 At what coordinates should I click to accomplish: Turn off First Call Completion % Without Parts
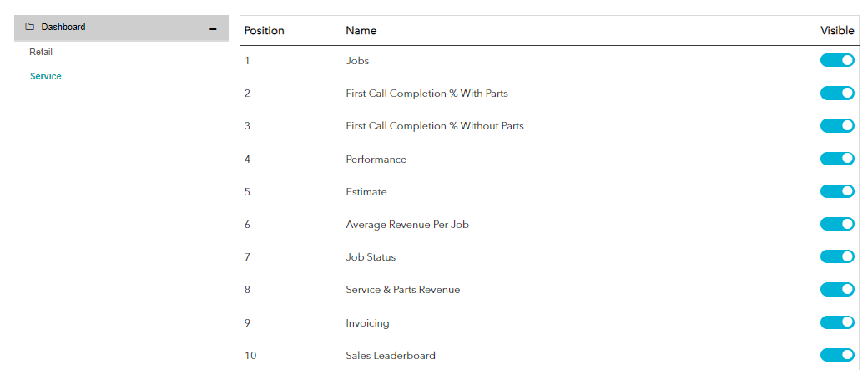pyautogui.click(x=837, y=125)
